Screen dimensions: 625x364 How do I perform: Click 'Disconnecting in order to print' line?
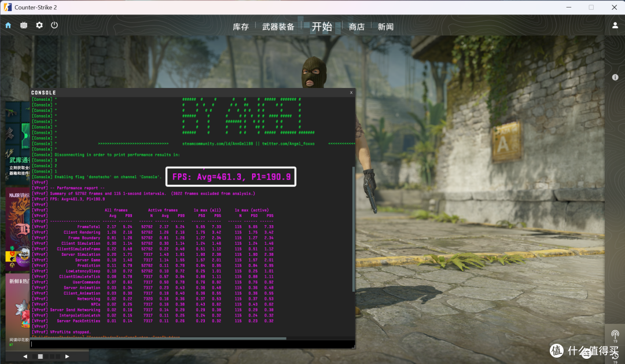click(x=117, y=155)
